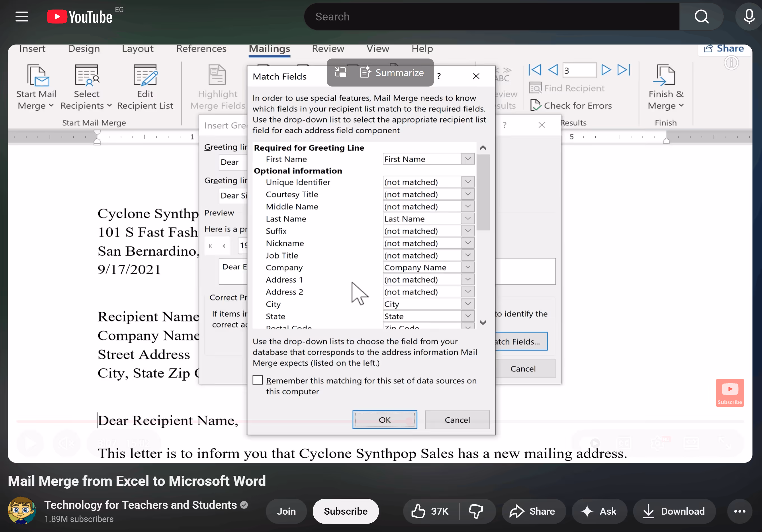Open the Middle Name dropdown

468,206
